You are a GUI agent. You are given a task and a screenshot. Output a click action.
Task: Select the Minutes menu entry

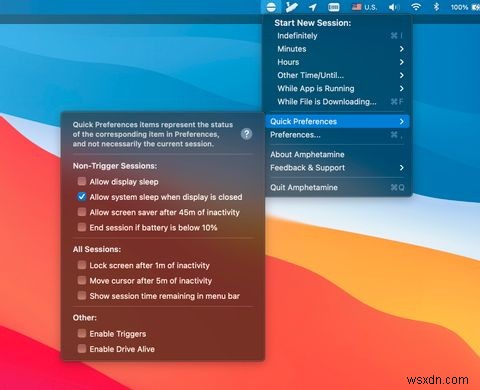(x=338, y=49)
